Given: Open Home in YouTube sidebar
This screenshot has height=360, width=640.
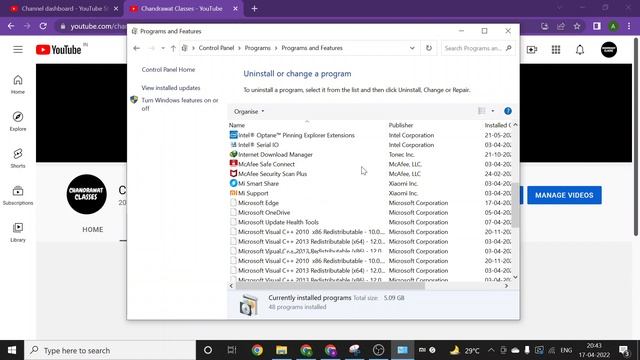Looking at the screenshot, I should [18, 84].
